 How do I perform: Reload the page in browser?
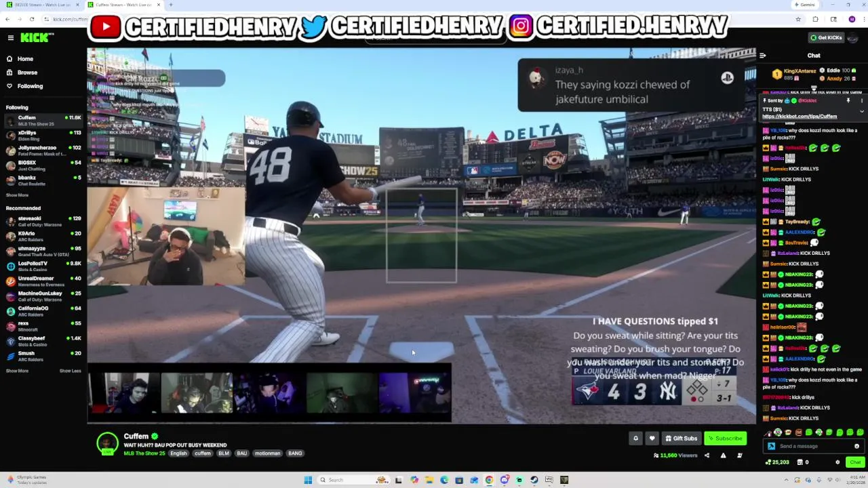click(31, 19)
